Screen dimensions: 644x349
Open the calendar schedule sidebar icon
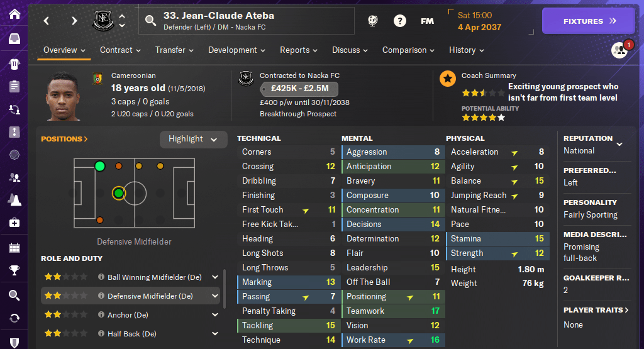[14, 247]
